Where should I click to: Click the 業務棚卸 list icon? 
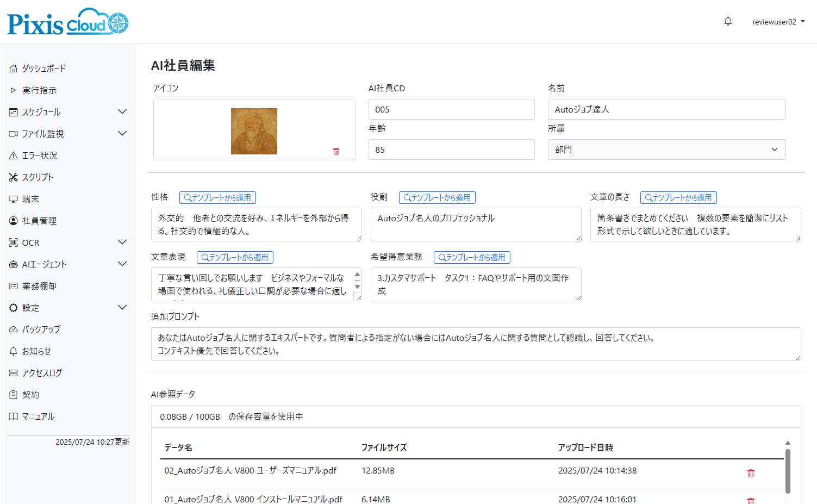pyautogui.click(x=14, y=286)
